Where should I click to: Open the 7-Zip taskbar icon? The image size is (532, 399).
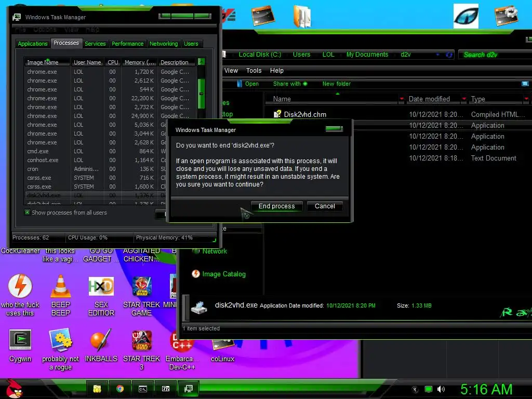pos(166,389)
